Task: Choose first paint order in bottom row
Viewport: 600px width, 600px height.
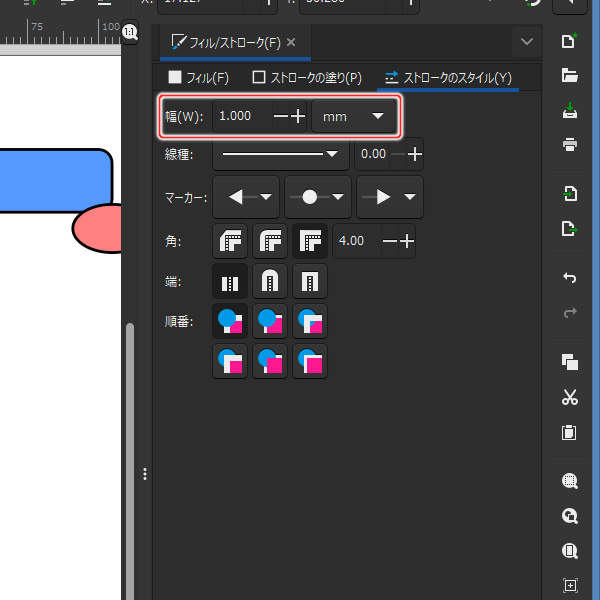Action: point(230,361)
